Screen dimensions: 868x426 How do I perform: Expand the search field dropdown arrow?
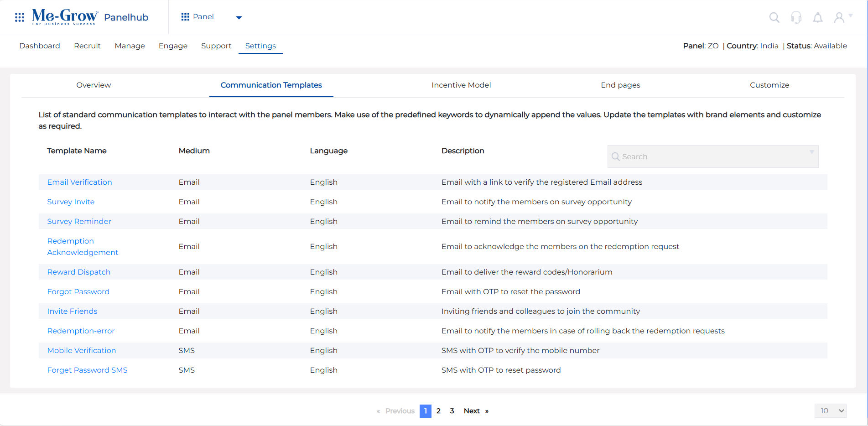[x=811, y=152]
